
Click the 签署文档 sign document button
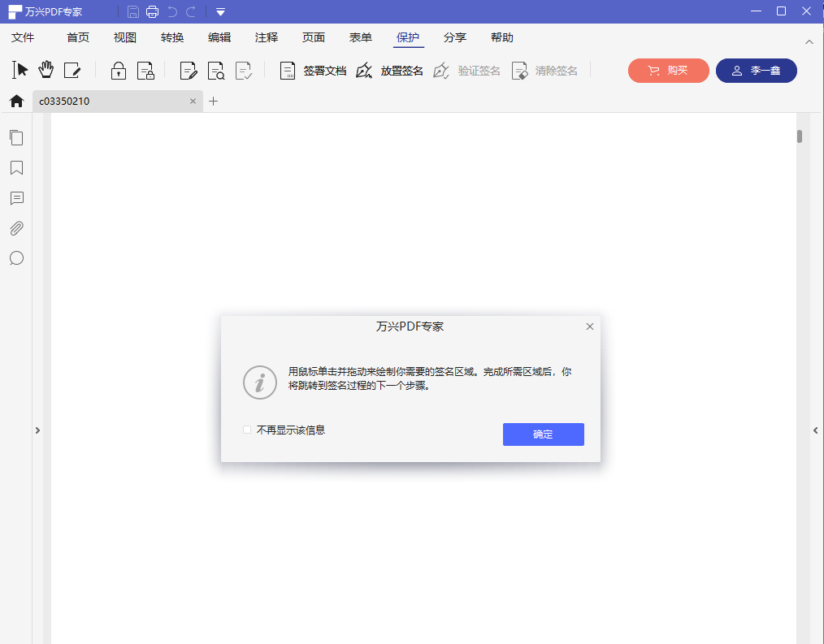point(313,71)
